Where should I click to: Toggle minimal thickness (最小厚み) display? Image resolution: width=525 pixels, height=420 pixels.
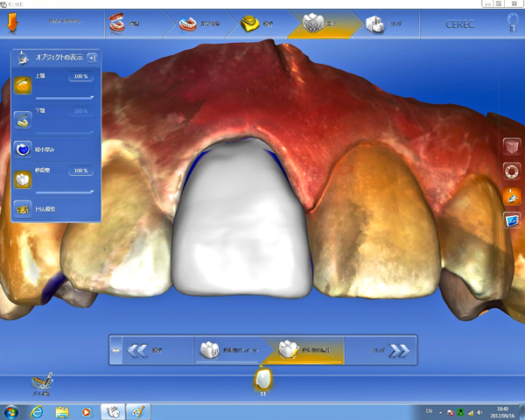[23, 150]
